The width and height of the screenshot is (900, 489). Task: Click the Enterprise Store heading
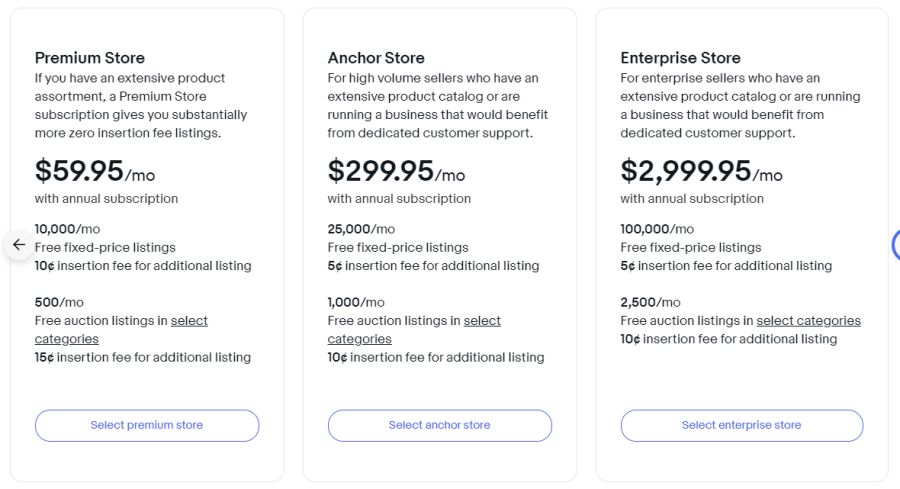point(680,58)
